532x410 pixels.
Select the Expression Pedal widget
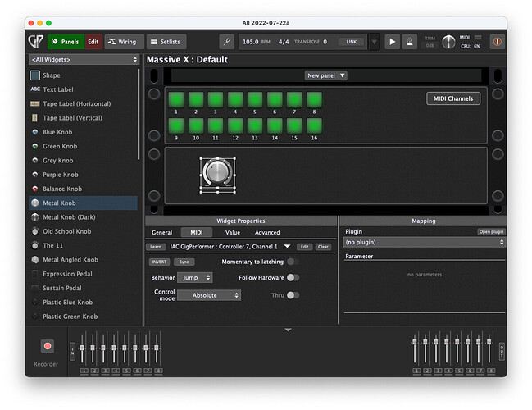coord(84,274)
